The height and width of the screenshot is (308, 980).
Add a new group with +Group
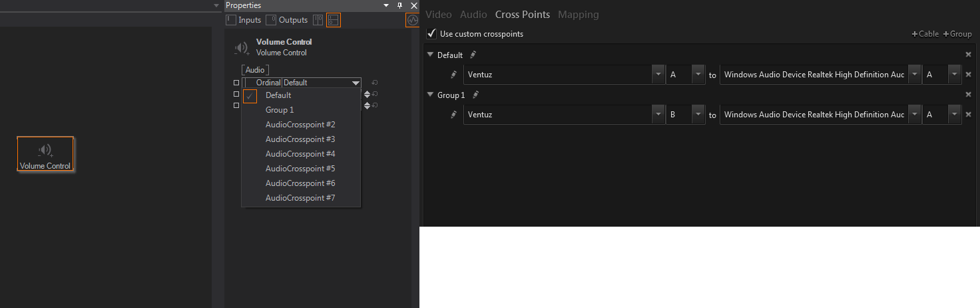(957, 34)
